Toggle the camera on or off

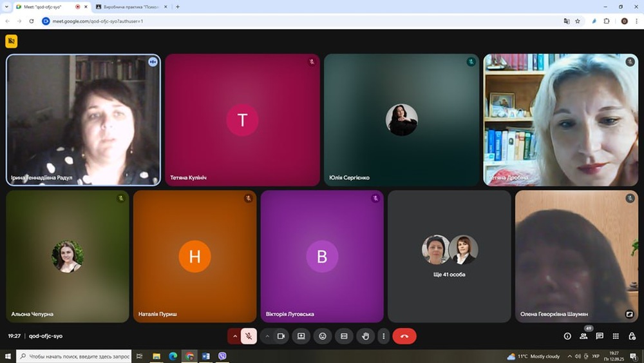pos(281,336)
